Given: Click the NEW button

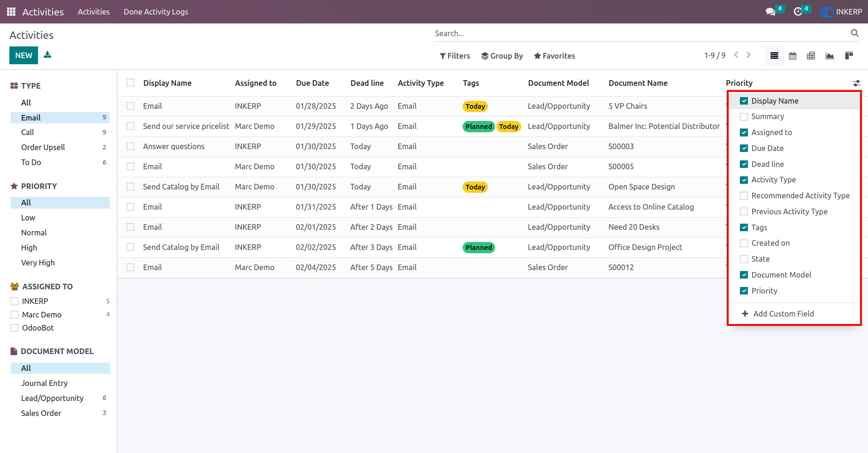Looking at the screenshot, I should (x=23, y=55).
